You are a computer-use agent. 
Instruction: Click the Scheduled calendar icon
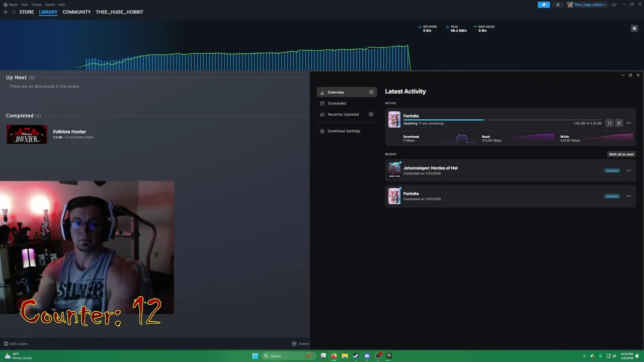322,103
